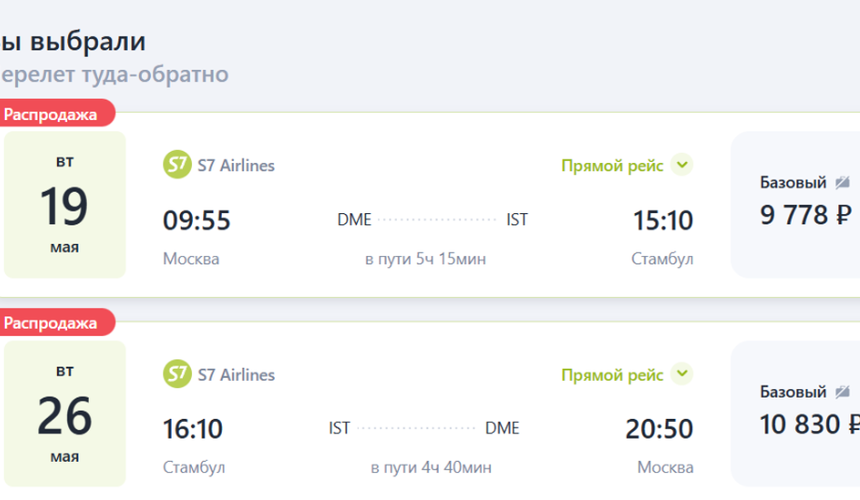Click the Прямой рейс label on the 09:55 flight
This screenshot has width=860, height=500.
tap(612, 166)
